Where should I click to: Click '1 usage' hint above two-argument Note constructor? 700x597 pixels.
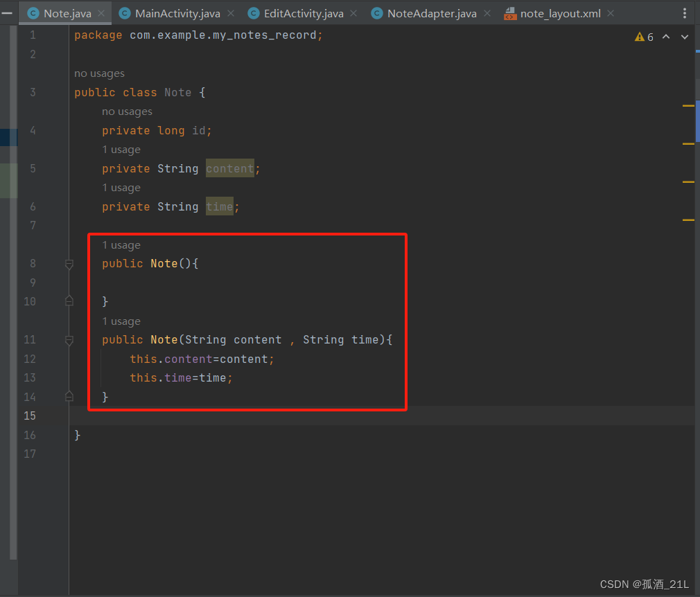121,322
